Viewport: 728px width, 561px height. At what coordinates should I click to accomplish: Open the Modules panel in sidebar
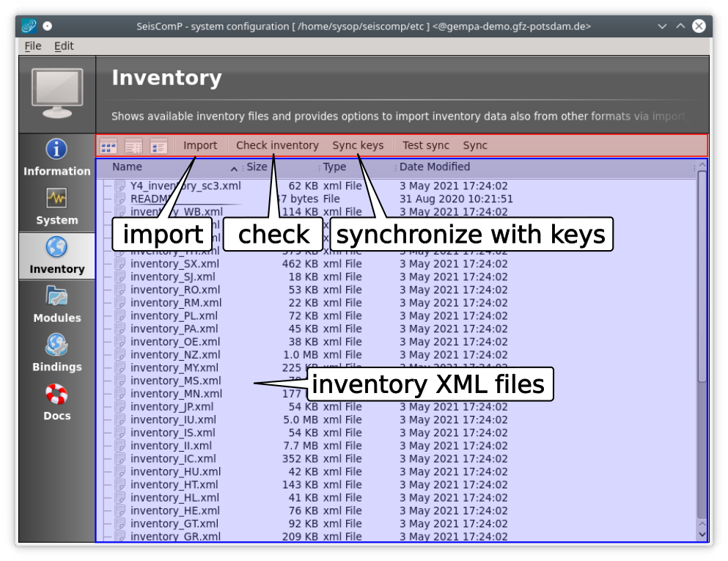tap(56, 305)
